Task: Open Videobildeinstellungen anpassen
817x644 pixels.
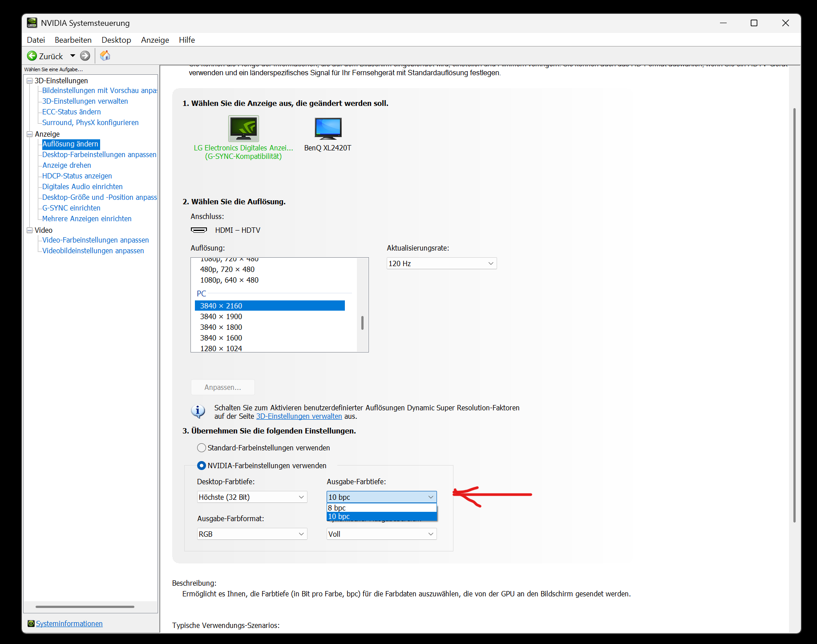Action: pos(93,251)
